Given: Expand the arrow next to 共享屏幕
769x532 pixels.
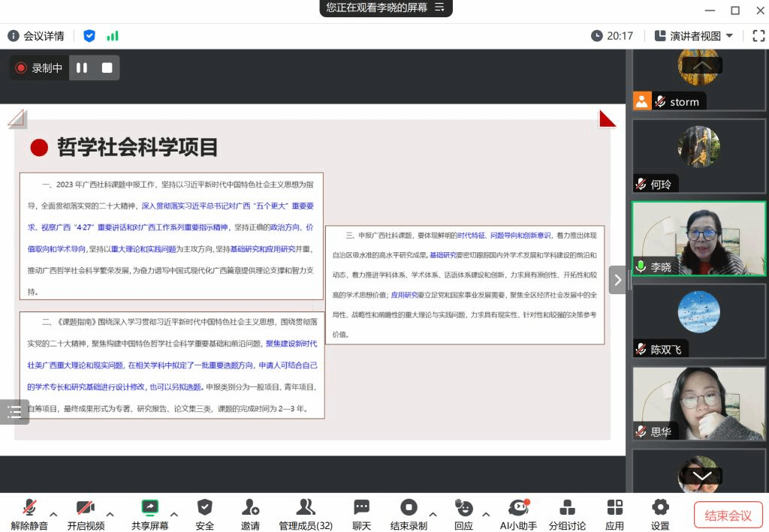Looking at the screenshot, I should 174,514.
